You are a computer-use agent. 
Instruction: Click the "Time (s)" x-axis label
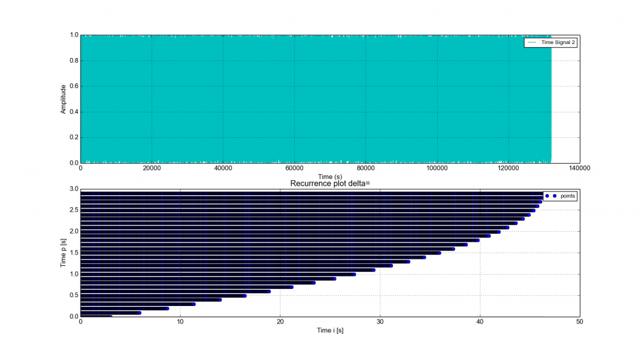[x=330, y=176]
